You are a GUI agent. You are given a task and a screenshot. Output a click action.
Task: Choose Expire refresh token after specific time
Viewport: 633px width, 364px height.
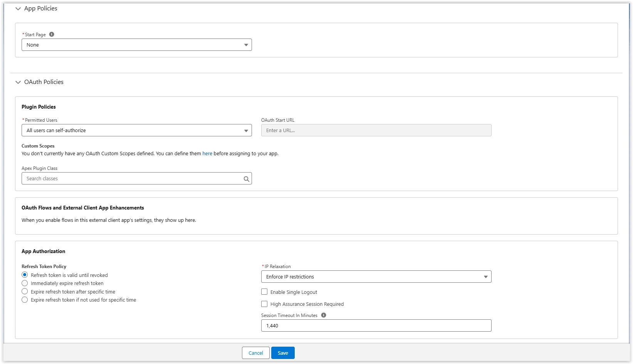pos(24,292)
